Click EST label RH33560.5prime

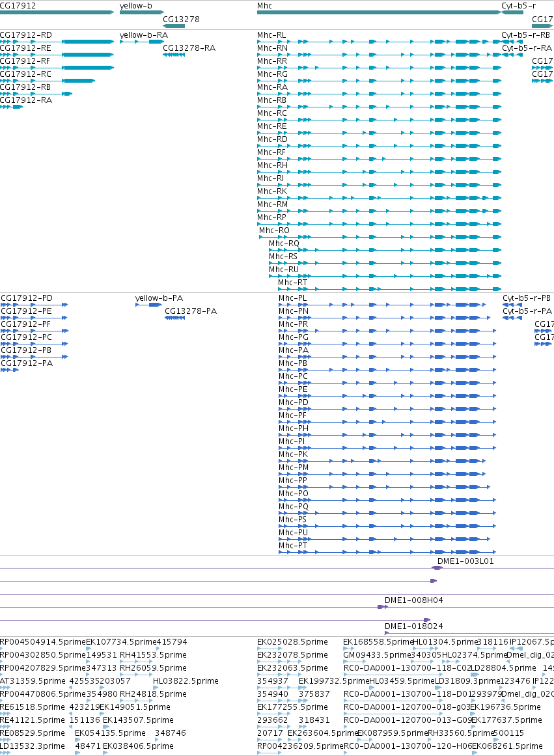click(461, 733)
